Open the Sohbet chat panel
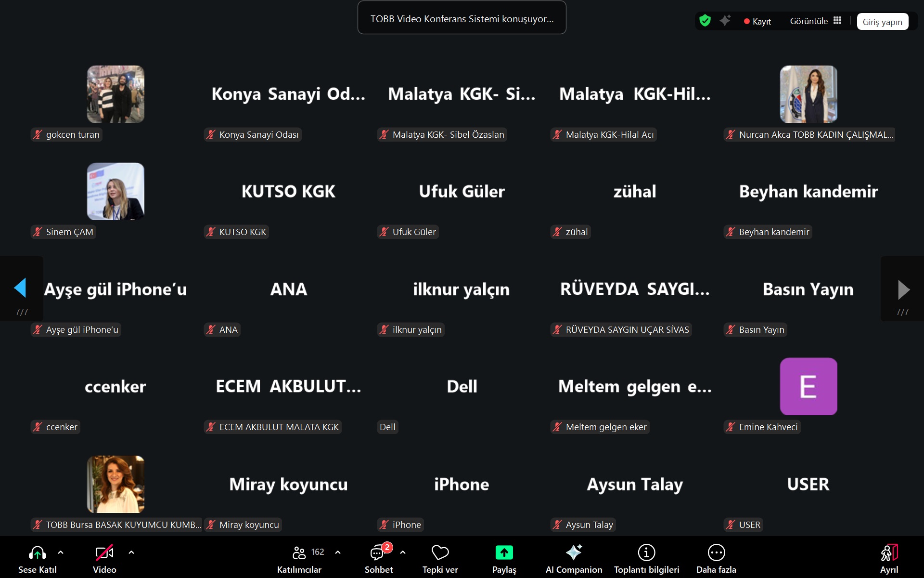This screenshot has width=924, height=578. pyautogui.click(x=378, y=559)
